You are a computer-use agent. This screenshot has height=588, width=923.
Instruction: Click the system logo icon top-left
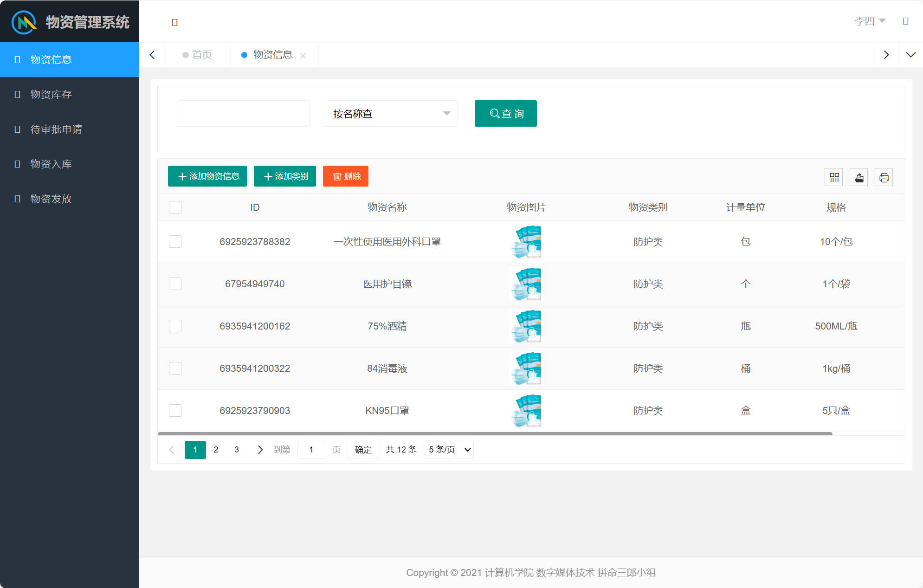tap(23, 21)
